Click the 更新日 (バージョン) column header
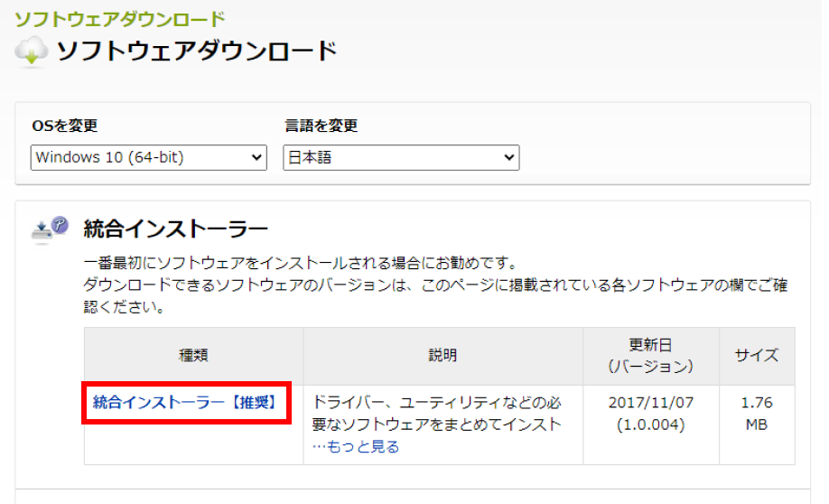 (650, 355)
